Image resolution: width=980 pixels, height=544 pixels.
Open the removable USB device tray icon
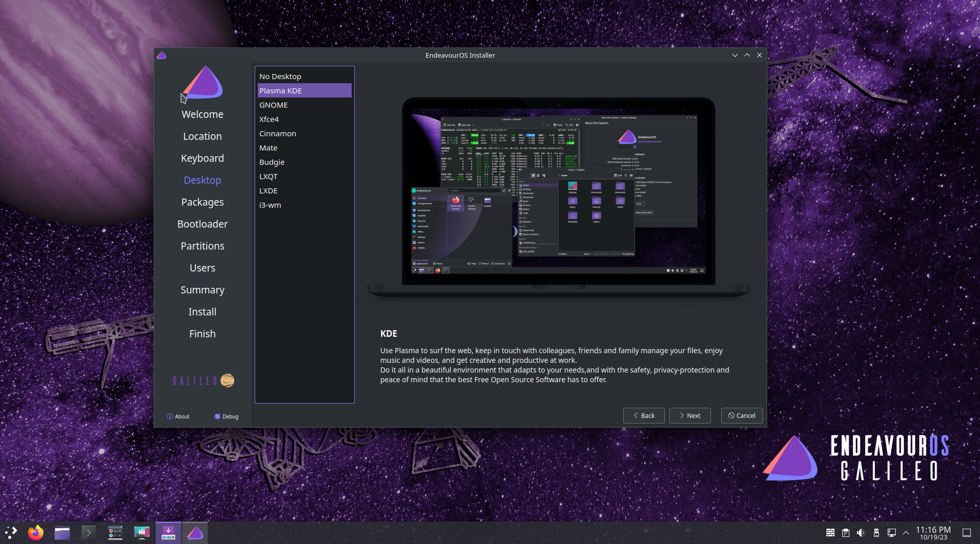tap(876, 533)
